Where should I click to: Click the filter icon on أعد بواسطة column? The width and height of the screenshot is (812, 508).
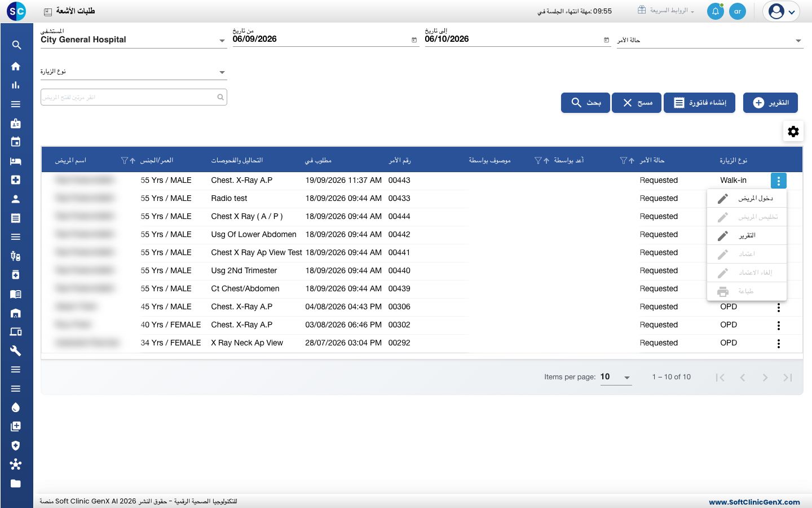click(x=538, y=160)
